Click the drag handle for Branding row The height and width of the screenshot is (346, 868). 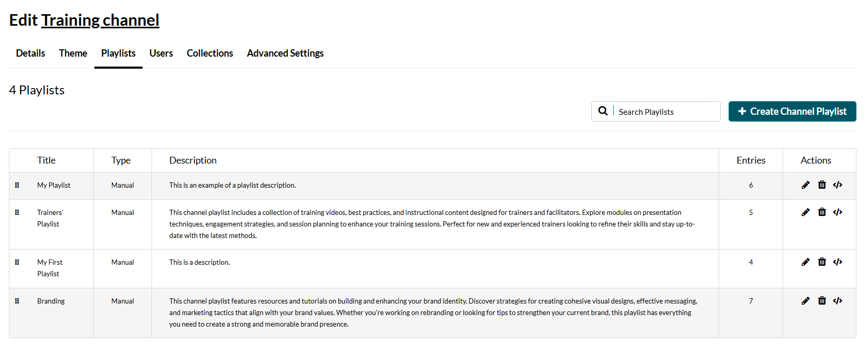[17, 301]
